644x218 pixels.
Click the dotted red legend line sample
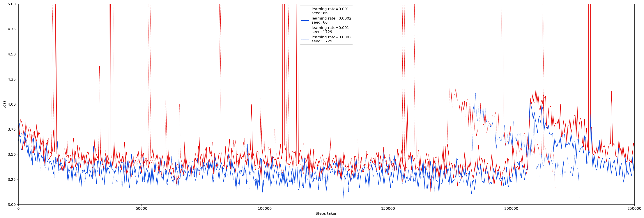point(305,30)
